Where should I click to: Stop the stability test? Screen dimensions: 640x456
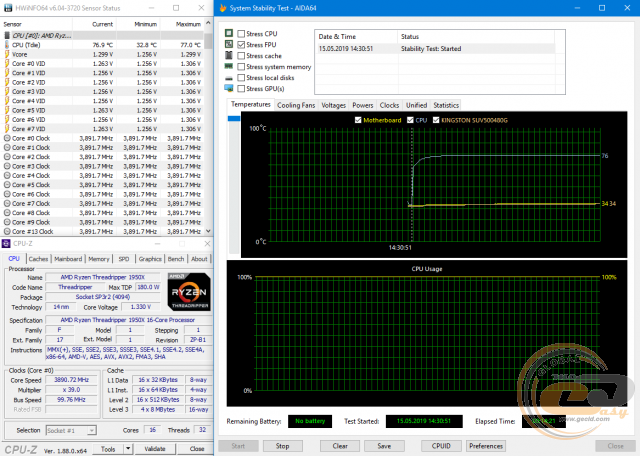282,446
